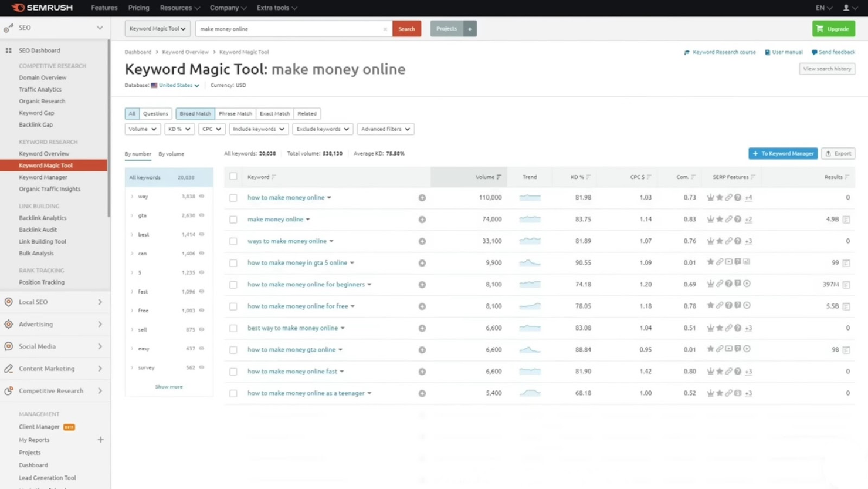868x489 pixels.
Task: Click Show more under the keyword groups
Action: (169, 387)
